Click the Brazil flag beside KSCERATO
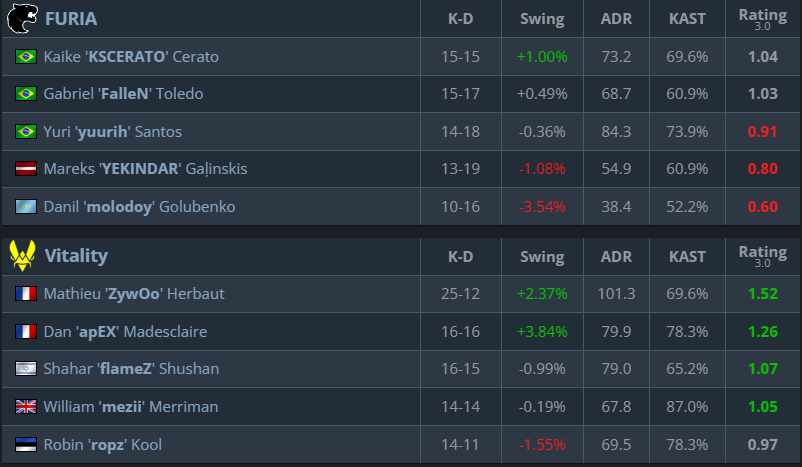The image size is (802, 467). (x=26, y=57)
